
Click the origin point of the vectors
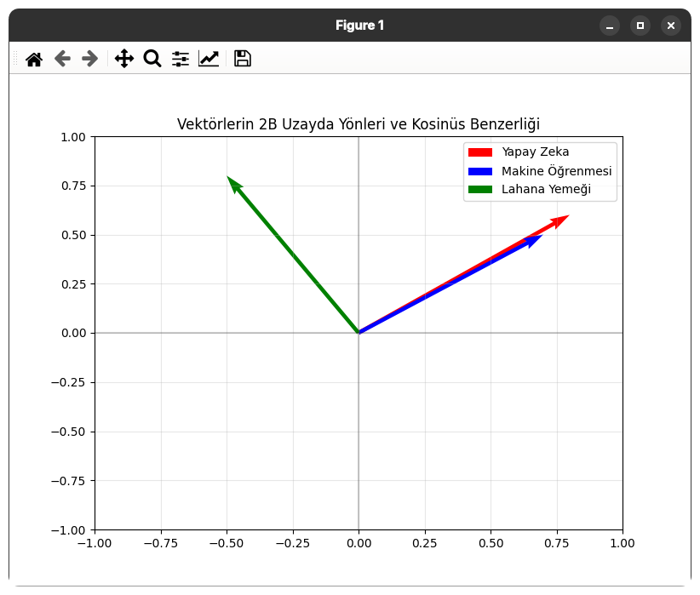(x=359, y=333)
